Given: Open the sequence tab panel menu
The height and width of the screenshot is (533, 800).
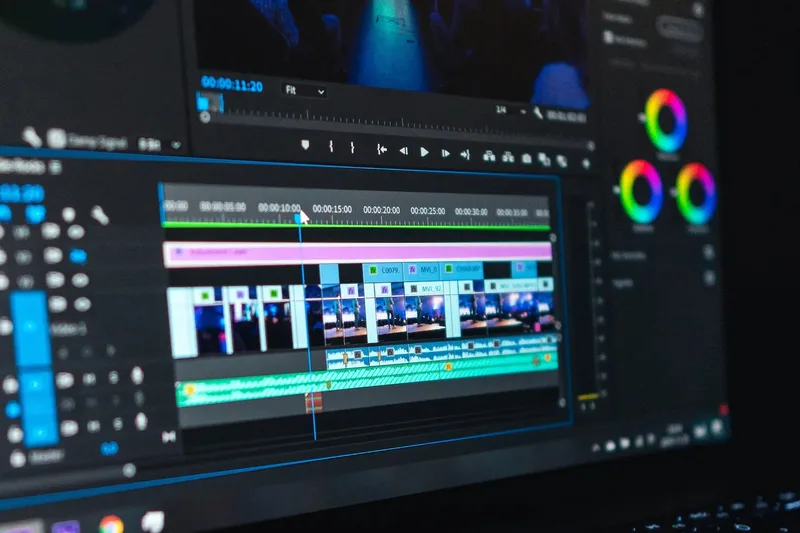Looking at the screenshot, I should 56,167.
